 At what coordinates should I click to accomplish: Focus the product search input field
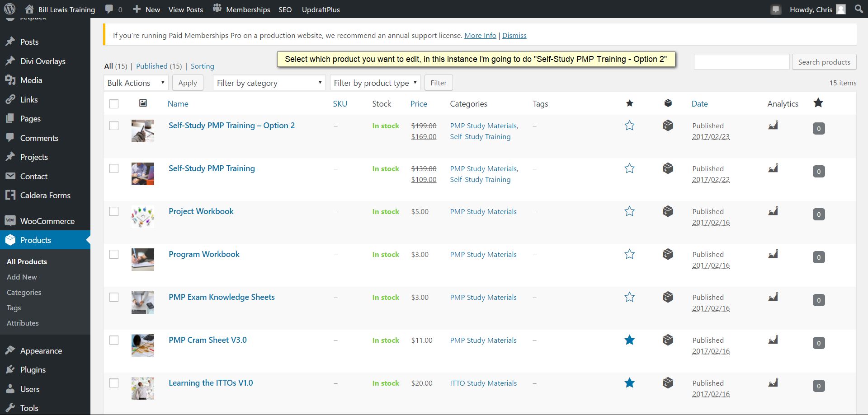(x=741, y=62)
